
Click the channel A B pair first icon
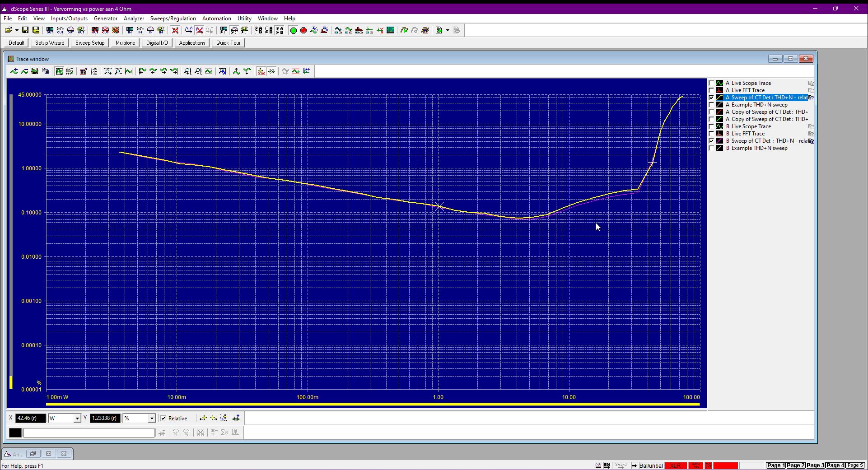(x=258, y=30)
